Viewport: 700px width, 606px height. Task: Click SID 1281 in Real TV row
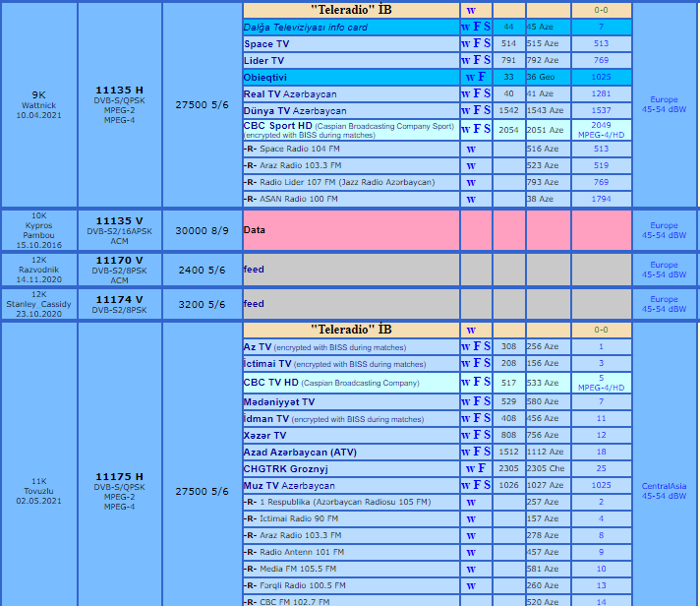601,93
